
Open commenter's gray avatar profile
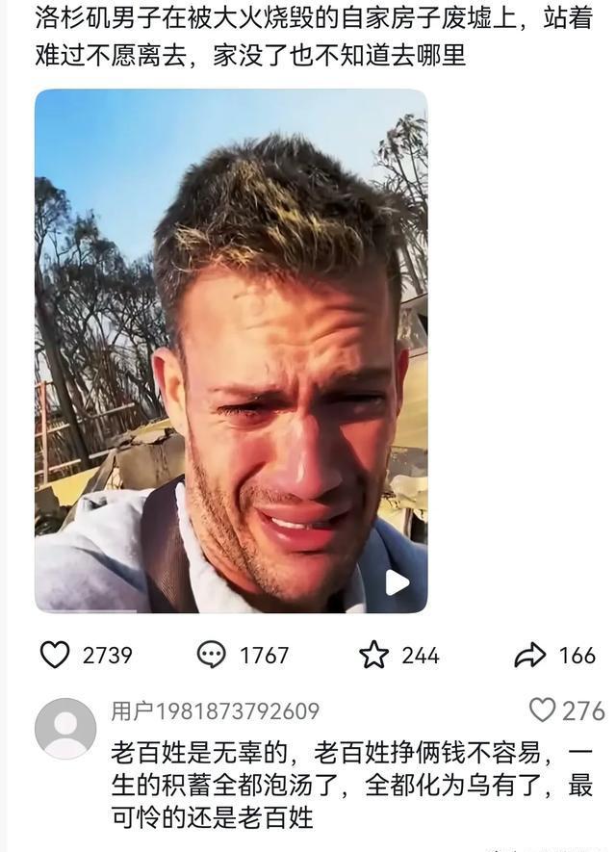click(x=65, y=729)
